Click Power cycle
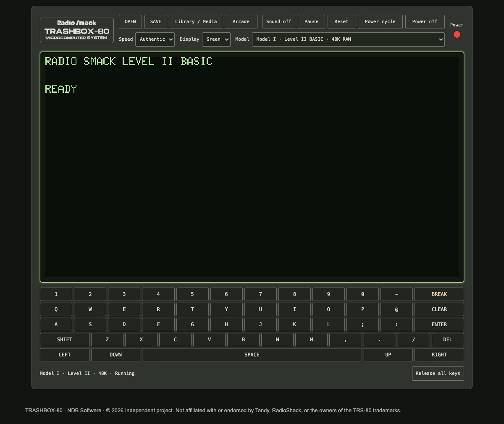The height and width of the screenshot is (424, 504). click(380, 22)
